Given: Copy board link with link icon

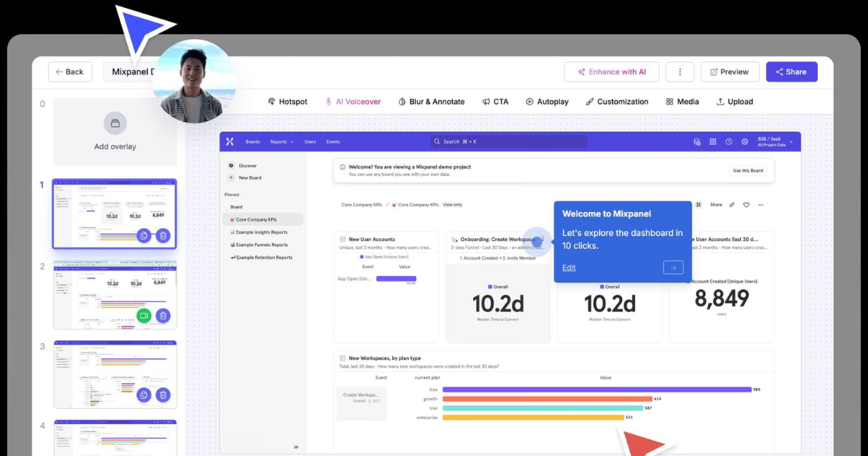Looking at the screenshot, I should click(x=731, y=205).
